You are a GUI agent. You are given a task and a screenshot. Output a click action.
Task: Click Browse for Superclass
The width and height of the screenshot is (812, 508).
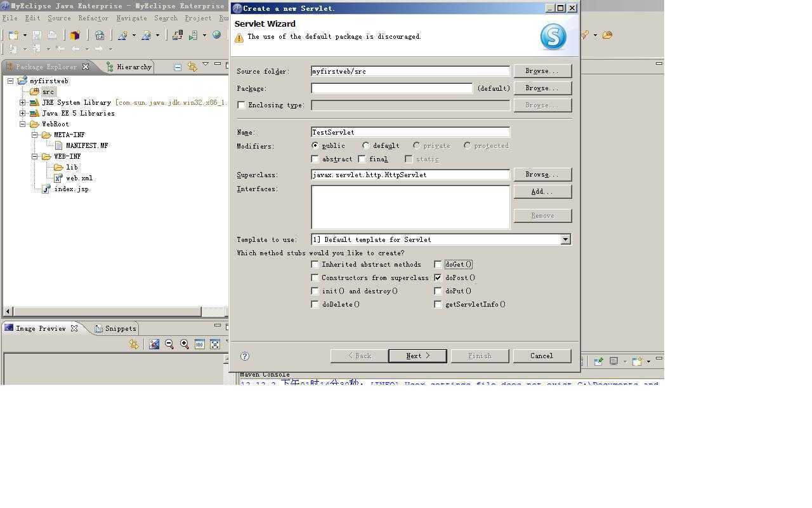coord(542,174)
